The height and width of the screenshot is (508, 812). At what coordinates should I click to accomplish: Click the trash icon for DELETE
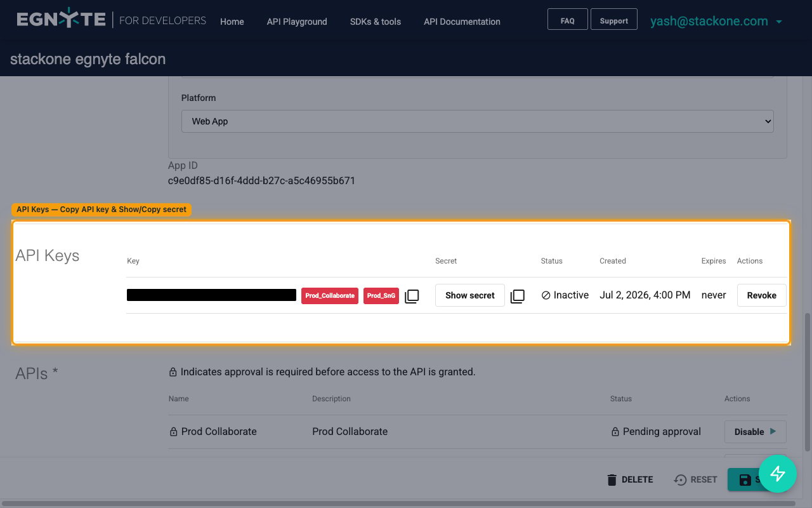point(612,479)
